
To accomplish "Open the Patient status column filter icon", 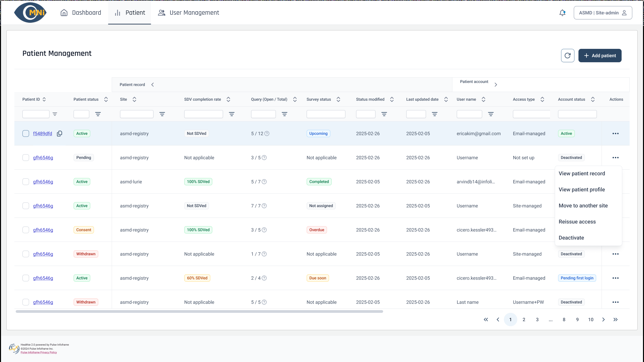I will coord(98,114).
